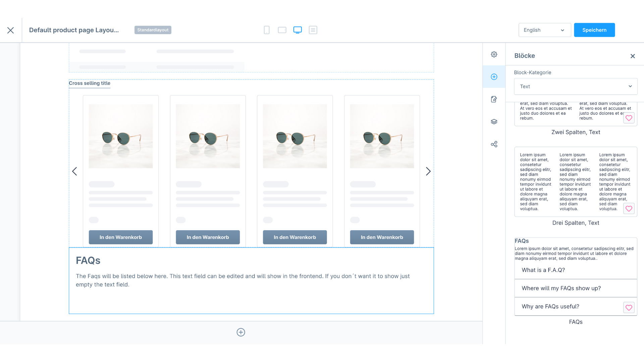Switch to form view icon
The image size is (644, 362).
(313, 30)
